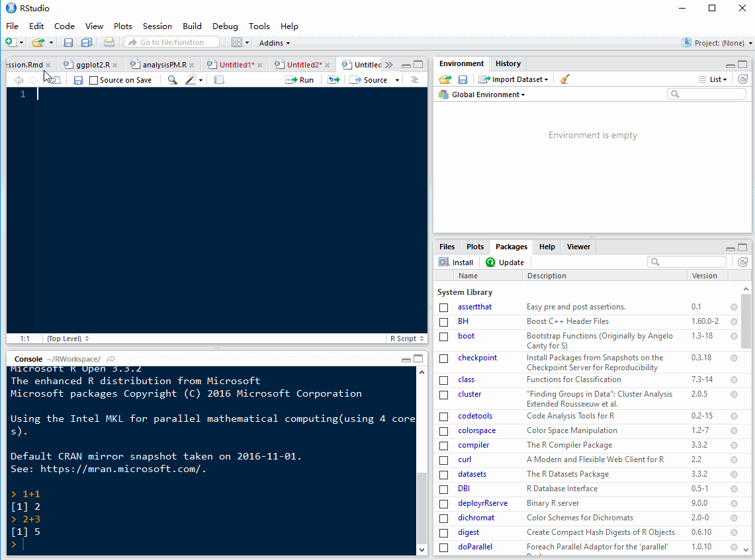The height and width of the screenshot is (560, 755).
Task: Check the curl package checkbox
Action: (x=444, y=460)
